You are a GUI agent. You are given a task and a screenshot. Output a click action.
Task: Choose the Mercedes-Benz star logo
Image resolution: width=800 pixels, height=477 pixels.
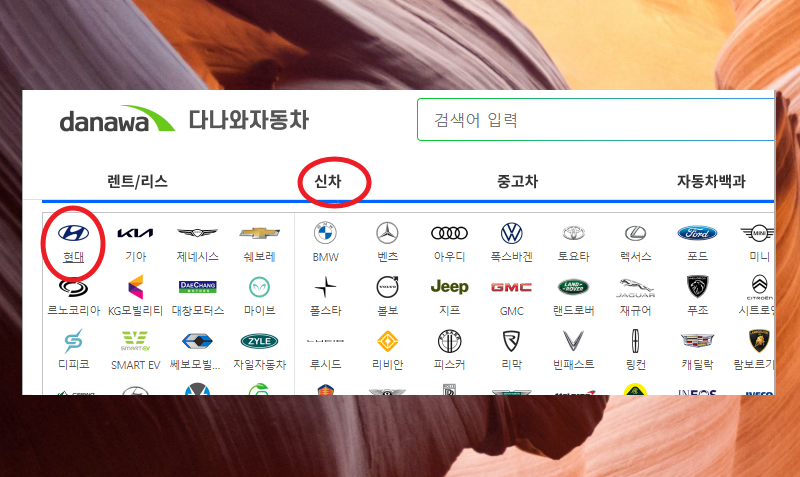pyautogui.click(x=387, y=233)
